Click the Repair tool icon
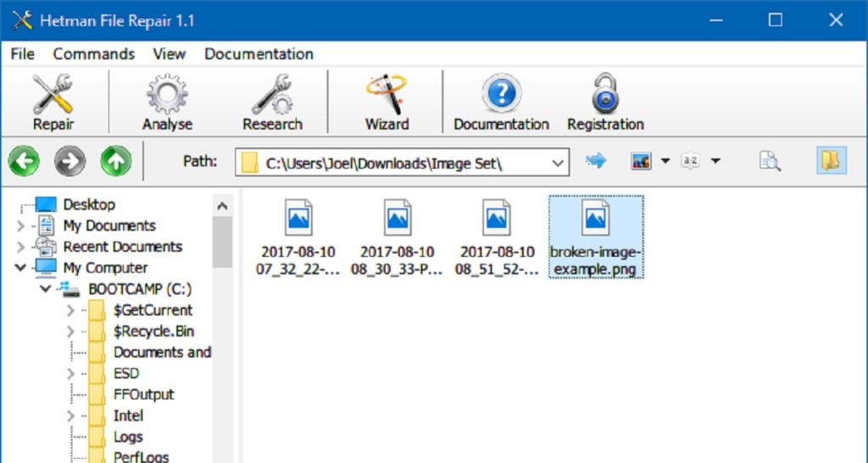Viewport: 868px width, 463px height. pos(53,102)
